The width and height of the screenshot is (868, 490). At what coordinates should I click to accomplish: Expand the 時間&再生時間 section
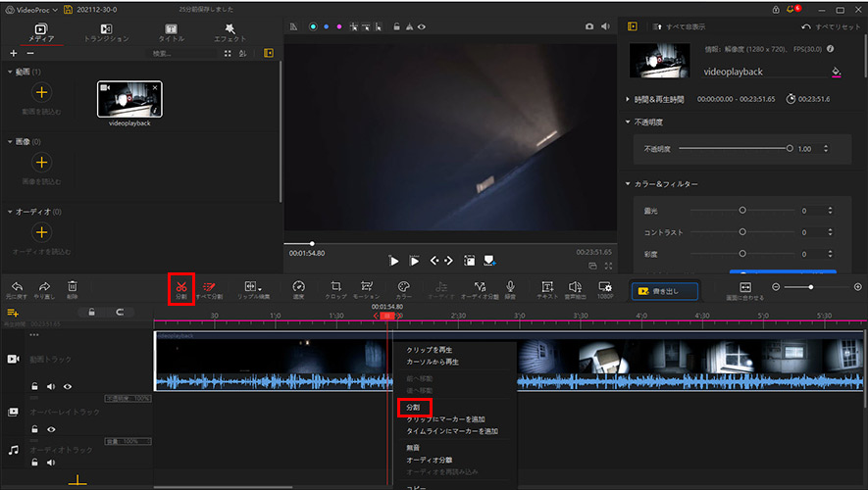pyautogui.click(x=628, y=99)
